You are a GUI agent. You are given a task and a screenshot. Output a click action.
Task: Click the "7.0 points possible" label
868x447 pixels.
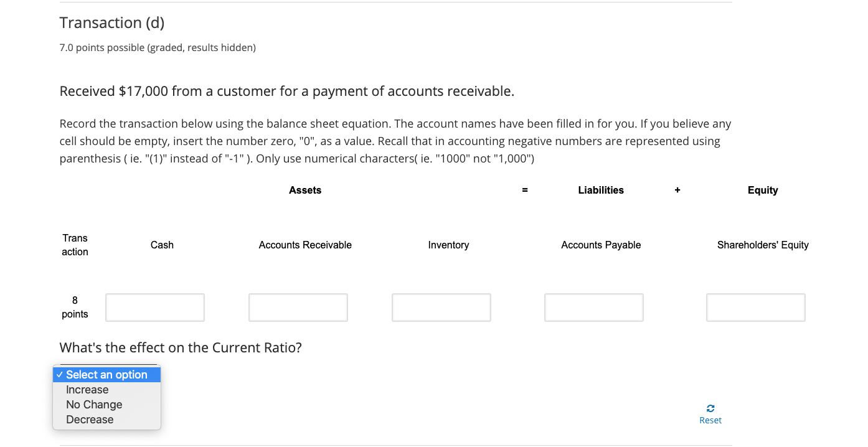click(x=157, y=47)
